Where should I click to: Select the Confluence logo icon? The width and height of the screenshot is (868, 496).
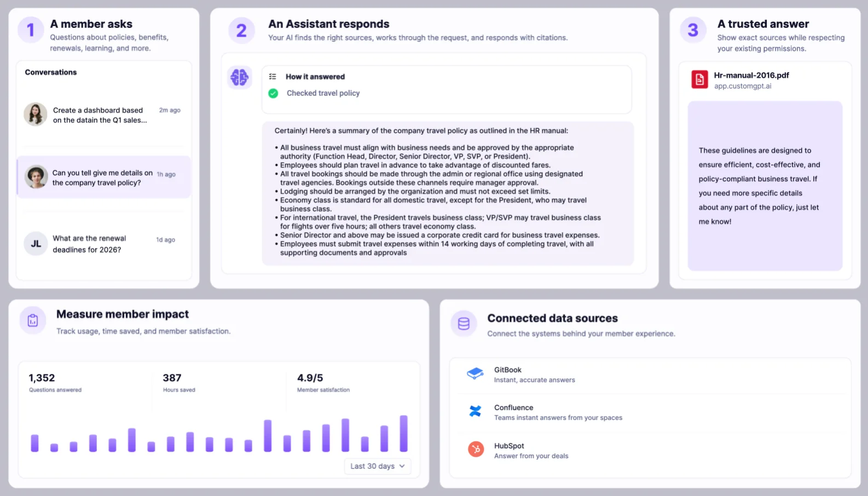(475, 411)
